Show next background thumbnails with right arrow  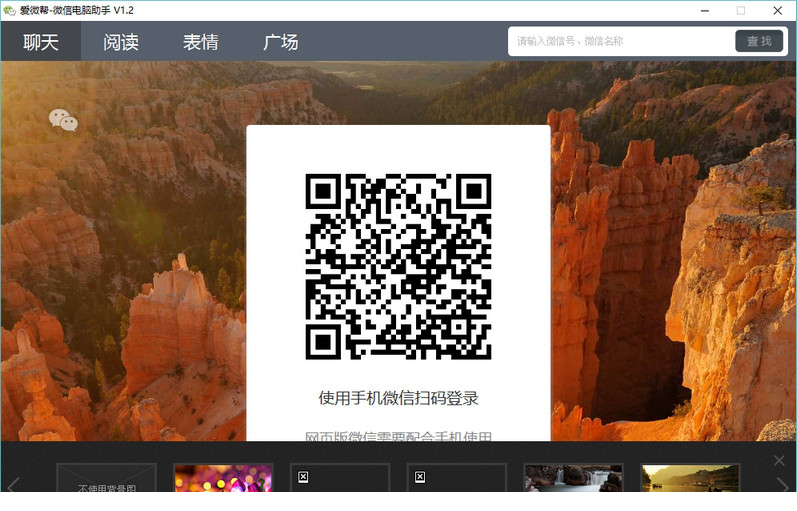click(783, 485)
